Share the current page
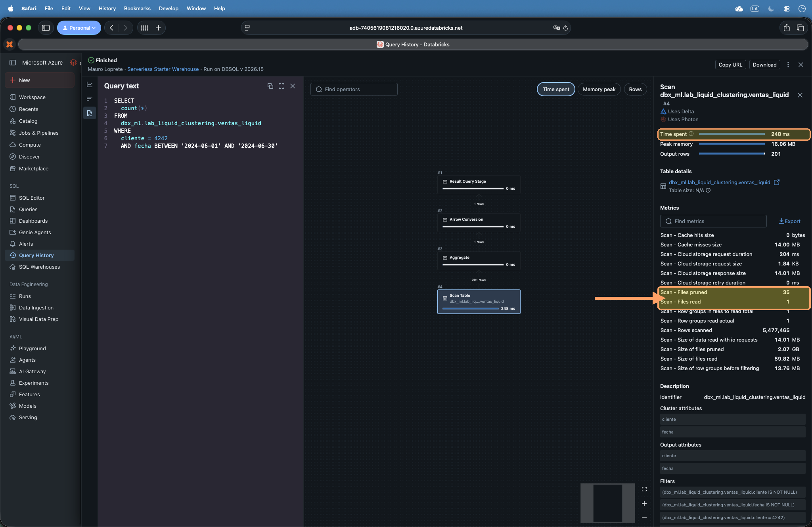Screen dimensions: 812x527 click(x=787, y=28)
